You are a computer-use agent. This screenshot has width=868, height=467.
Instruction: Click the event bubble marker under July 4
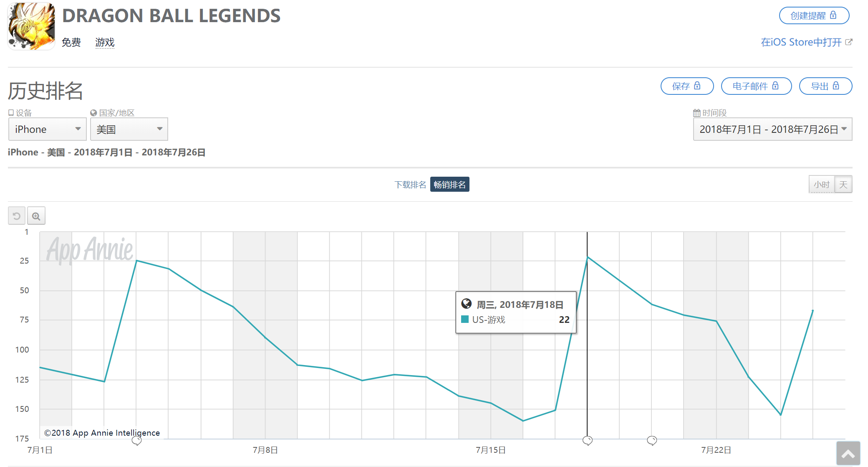click(x=136, y=441)
